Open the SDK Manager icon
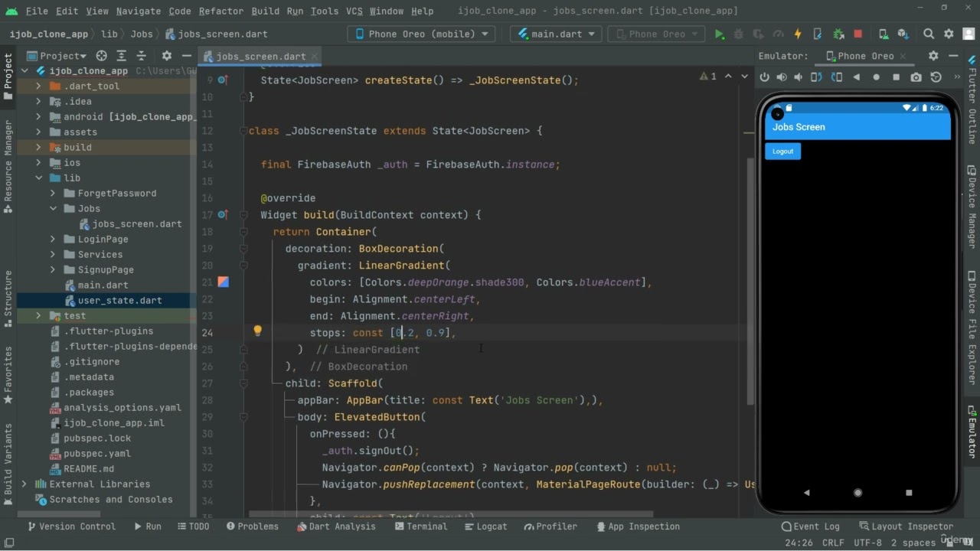Viewport: 980px width, 551px height. 903,34
